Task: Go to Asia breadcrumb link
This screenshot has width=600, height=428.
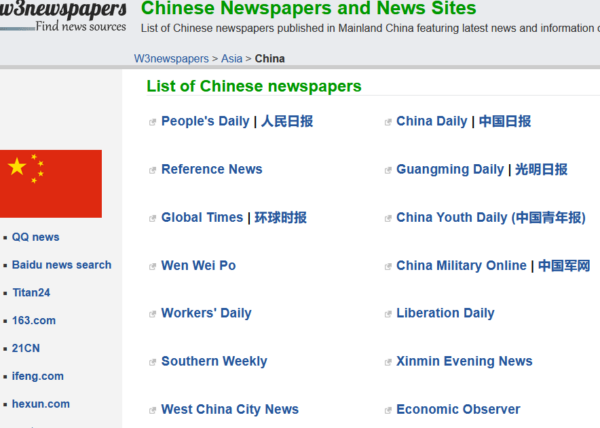Action: pyautogui.click(x=232, y=59)
